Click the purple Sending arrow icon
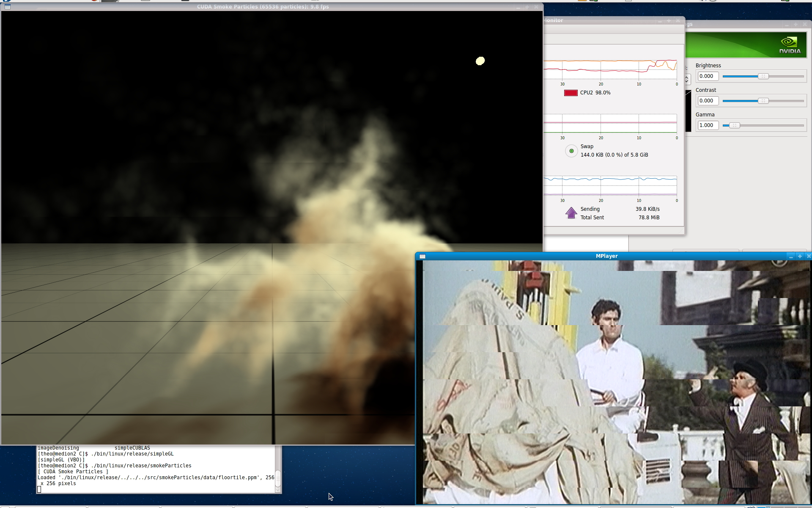This screenshot has height=508, width=812. coord(571,213)
